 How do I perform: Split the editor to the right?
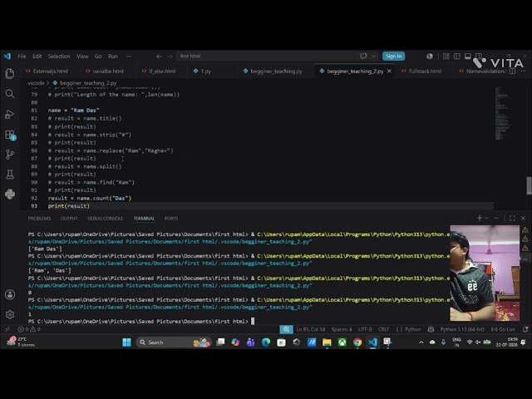click(513, 71)
